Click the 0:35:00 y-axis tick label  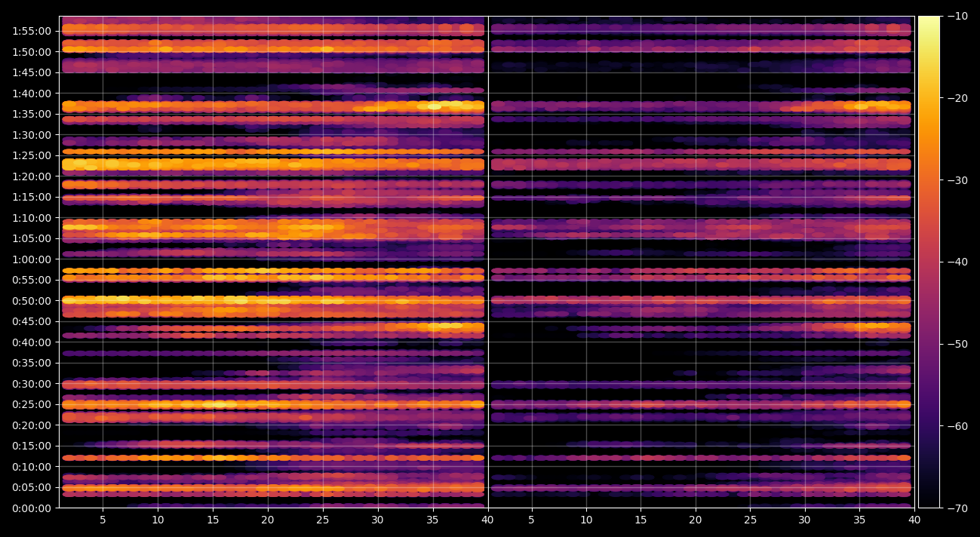click(x=32, y=363)
